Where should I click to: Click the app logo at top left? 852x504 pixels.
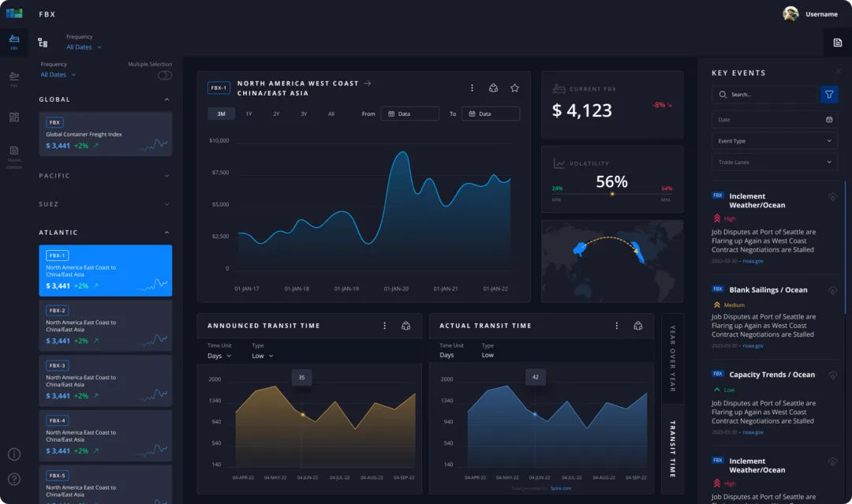click(14, 13)
